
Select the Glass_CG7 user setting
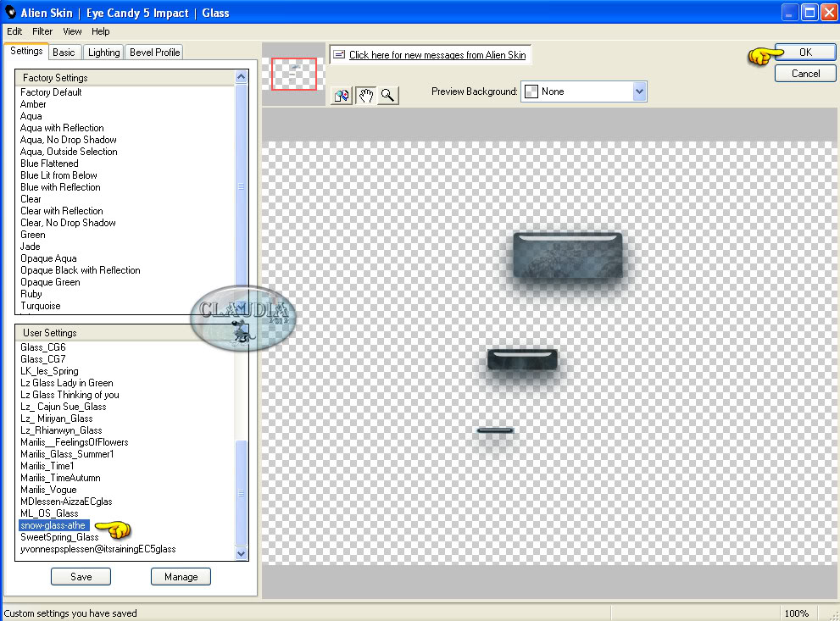43,358
